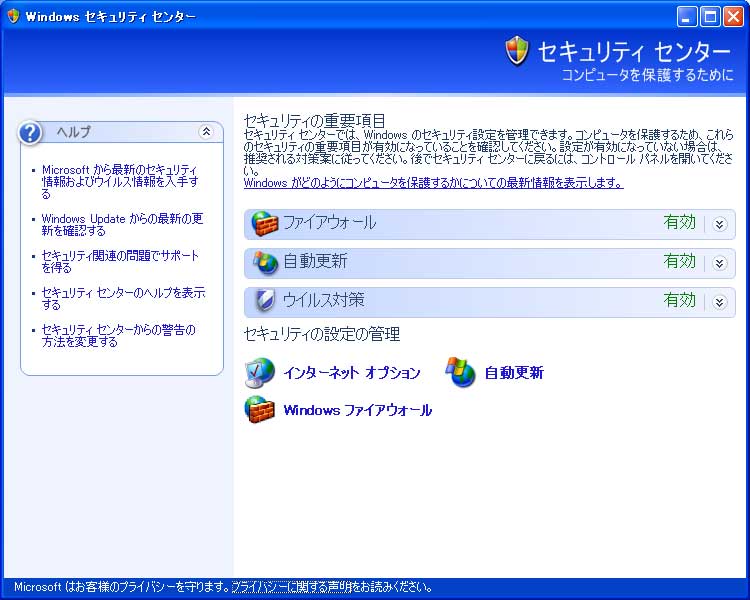The width and height of the screenshot is (750, 600).
Task: Open 自動更新 settings link
Action: 514,373
